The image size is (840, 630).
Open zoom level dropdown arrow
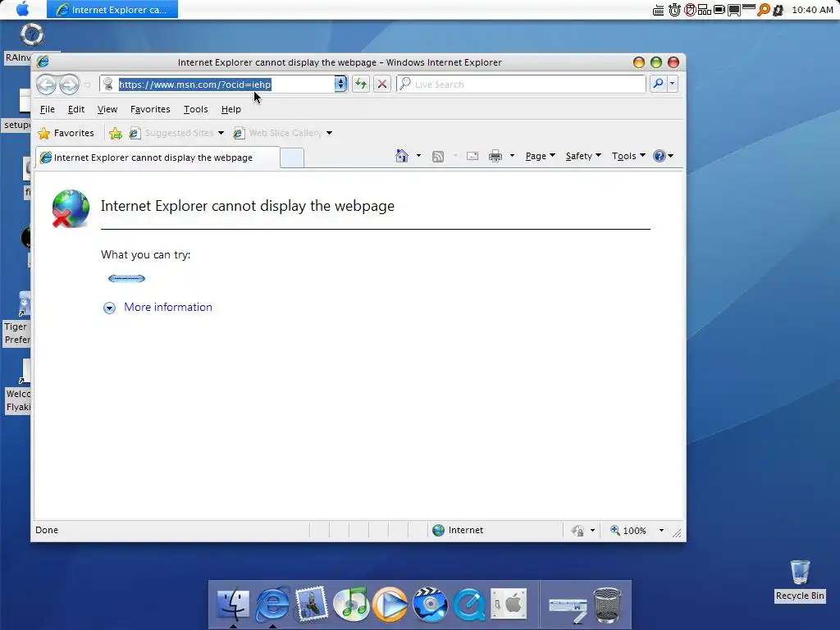coord(662,531)
